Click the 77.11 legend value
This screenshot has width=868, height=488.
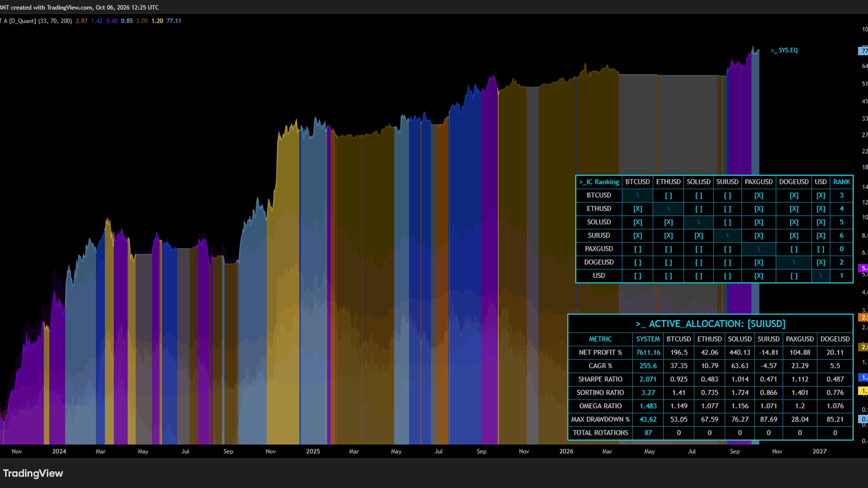[174, 21]
